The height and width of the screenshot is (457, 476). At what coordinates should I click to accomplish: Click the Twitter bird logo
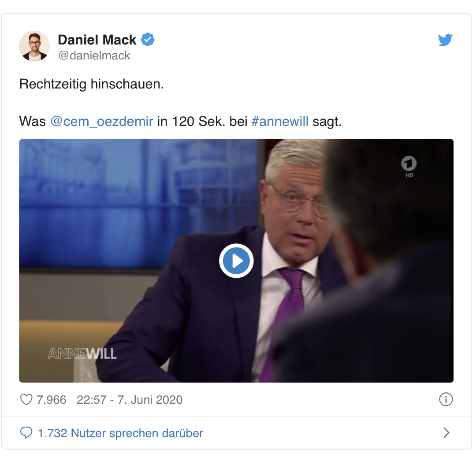tap(445, 40)
